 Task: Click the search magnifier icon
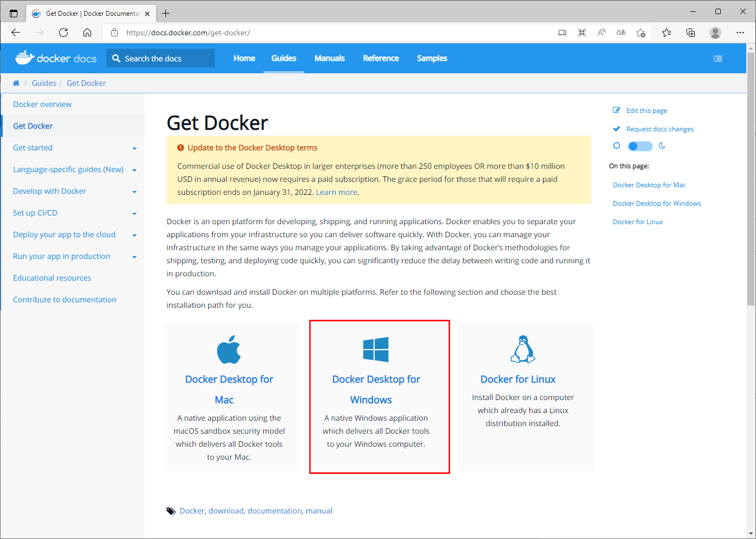coord(116,58)
